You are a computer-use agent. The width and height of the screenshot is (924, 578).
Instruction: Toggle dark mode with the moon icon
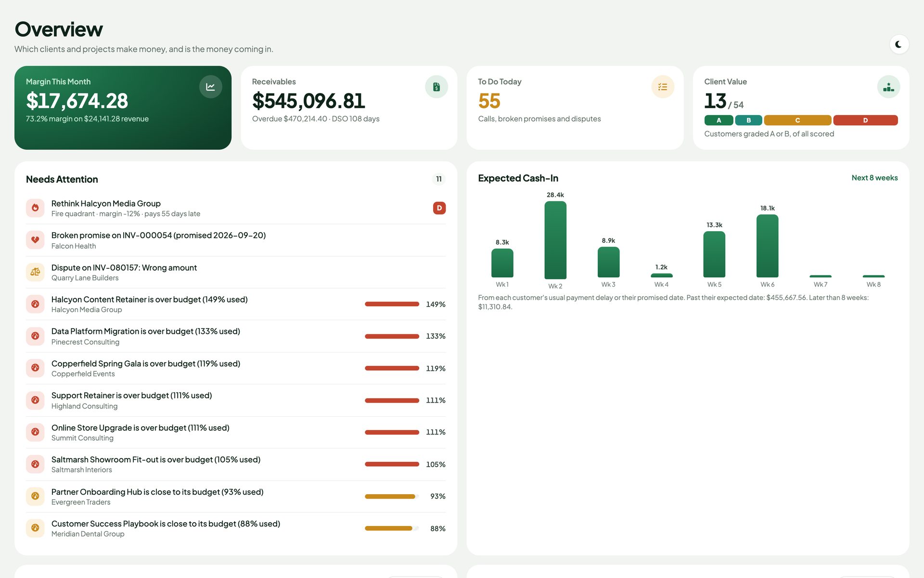[898, 44]
